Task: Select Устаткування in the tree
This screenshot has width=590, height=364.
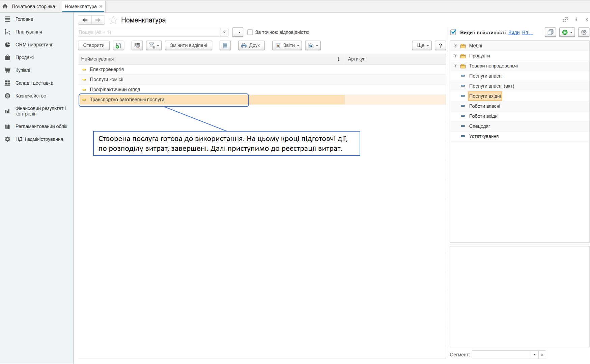Action: click(x=484, y=136)
